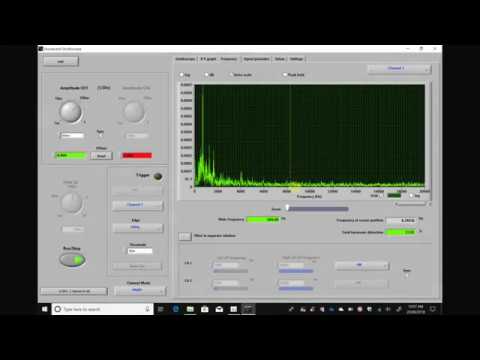This screenshot has height=360, width=480.
Task: Toggle the log option beside the frequency axis
Action: pos(411,196)
